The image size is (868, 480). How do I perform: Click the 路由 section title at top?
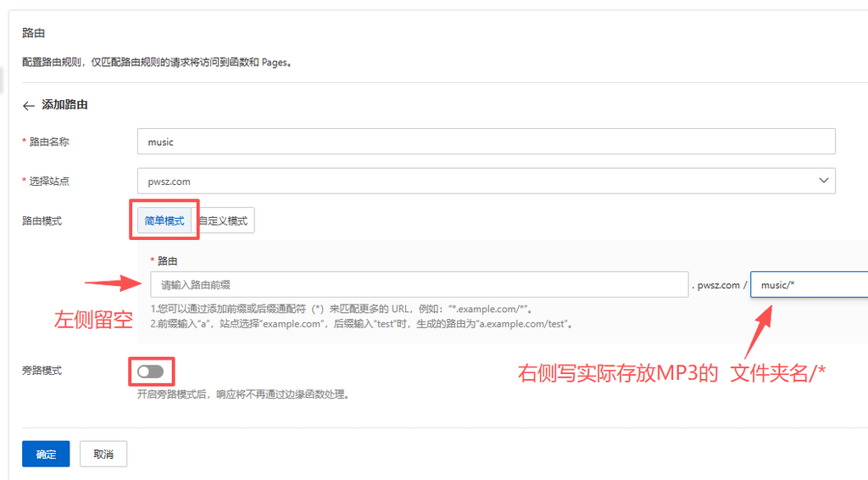[34, 33]
